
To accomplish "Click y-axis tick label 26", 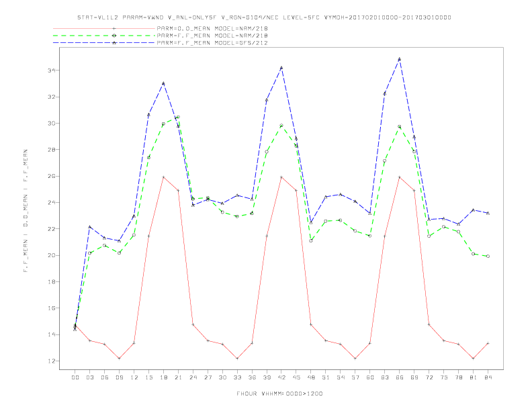I will coord(52,177).
